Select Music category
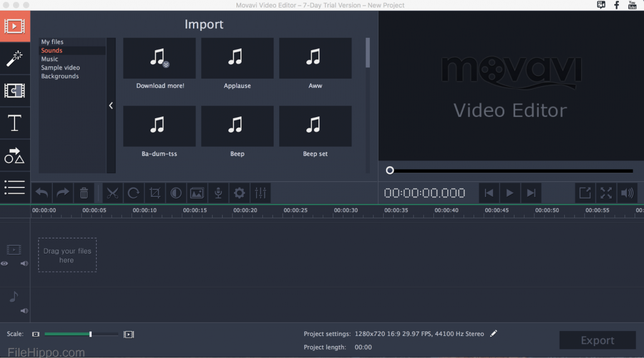Viewport: 644px width, 358px height. point(50,59)
